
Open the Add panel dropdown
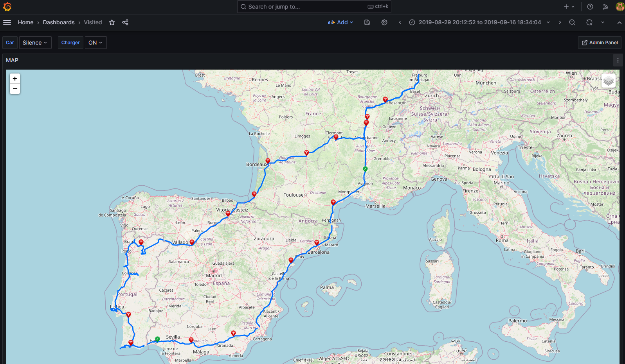coord(340,22)
